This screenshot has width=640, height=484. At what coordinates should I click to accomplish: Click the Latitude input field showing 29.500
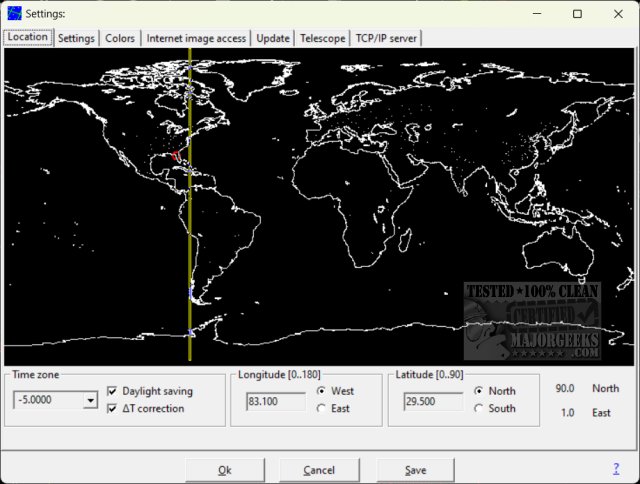pyautogui.click(x=433, y=402)
